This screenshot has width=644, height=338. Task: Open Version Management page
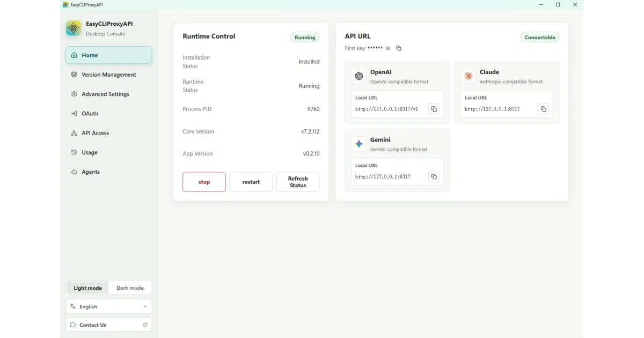(109, 75)
